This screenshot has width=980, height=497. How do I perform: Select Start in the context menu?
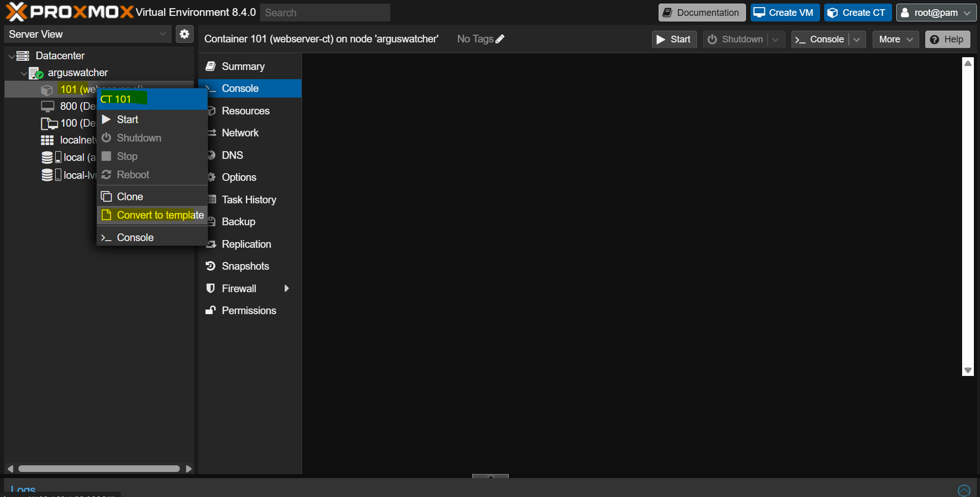[x=152, y=120]
